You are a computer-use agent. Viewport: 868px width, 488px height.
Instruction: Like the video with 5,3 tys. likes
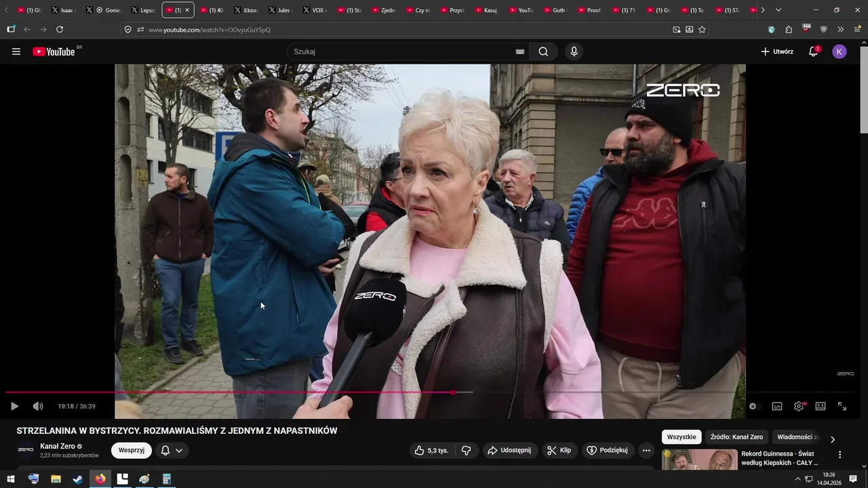click(431, 450)
